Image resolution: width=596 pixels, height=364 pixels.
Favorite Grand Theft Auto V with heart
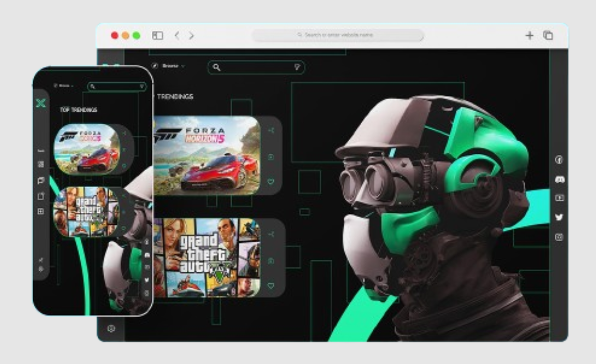271,286
